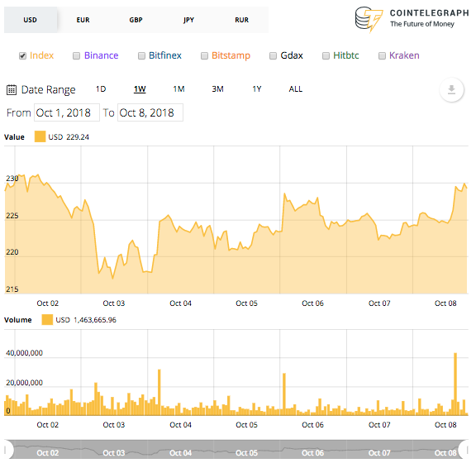This screenshot has width=476, height=468.
Task: Tick the Bitstamp checkbox
Action: click(204, 56)
